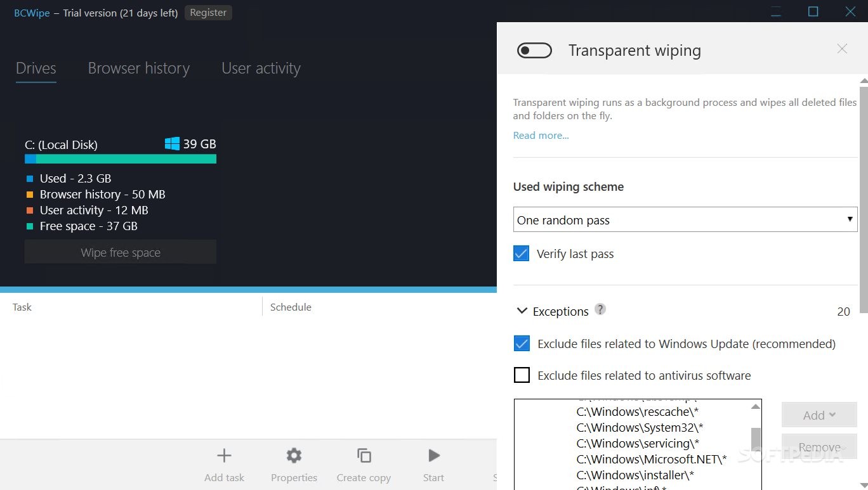Click exceptions list scroll up arrow
The image size is (868, 490).
coord(756,406)
